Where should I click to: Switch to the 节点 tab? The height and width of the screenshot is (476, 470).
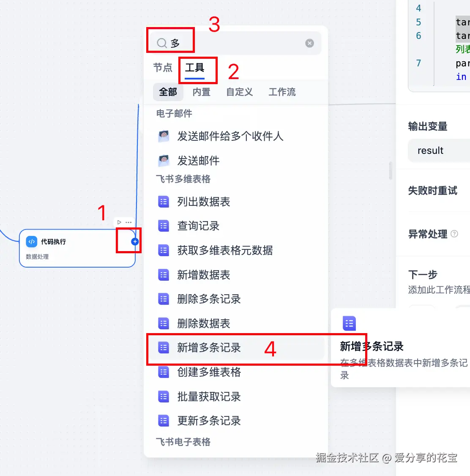coord(163,67)
